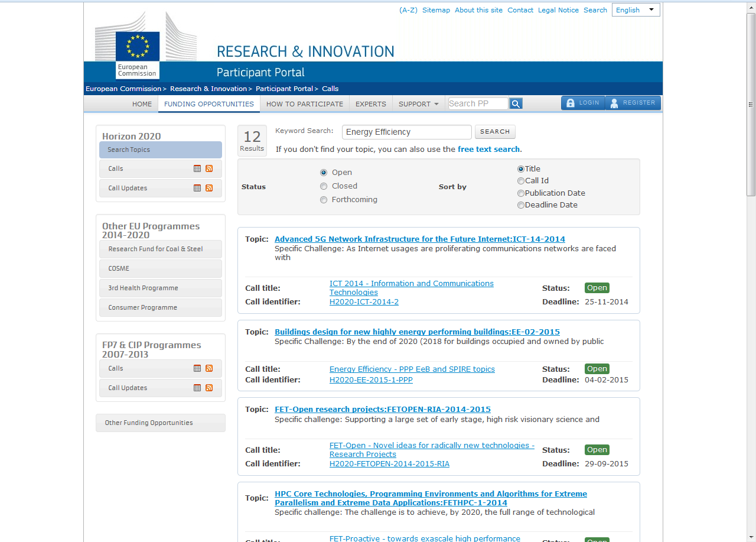Select the Forthcoming status radio button
The image size is (756, 542).
click(324, 200)
